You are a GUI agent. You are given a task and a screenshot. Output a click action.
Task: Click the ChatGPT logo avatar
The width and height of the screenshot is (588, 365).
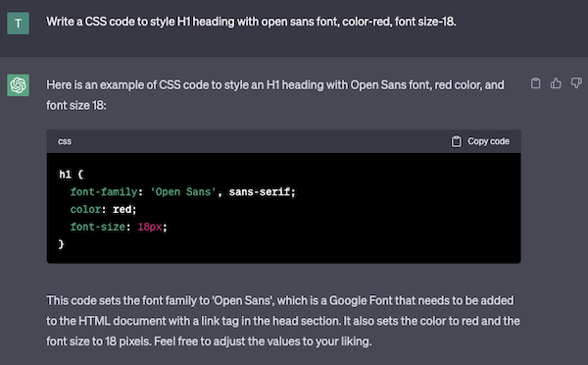click(18, 84)
